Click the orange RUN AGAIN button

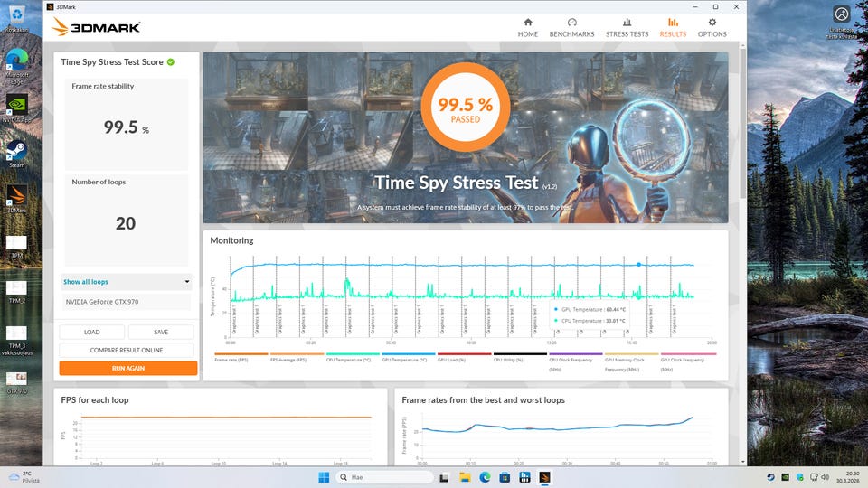coord(127,369)
